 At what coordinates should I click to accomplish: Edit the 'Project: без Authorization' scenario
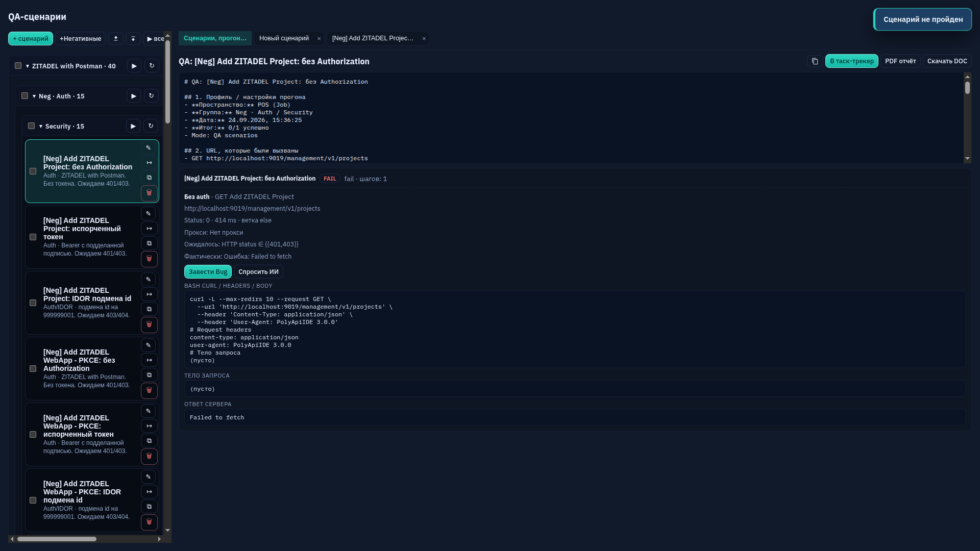coord(149,148)
